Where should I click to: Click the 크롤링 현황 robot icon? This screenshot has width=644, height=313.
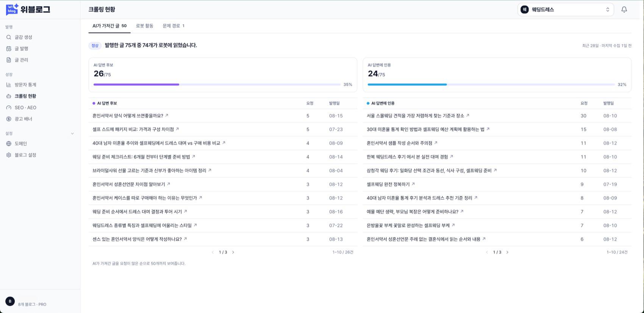(9, 96)
